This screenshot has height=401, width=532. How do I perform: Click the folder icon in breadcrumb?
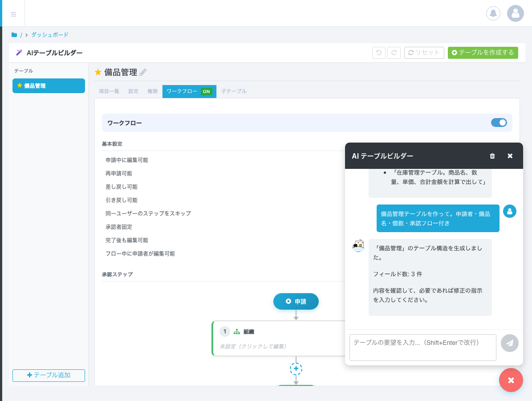click(14, 35)
